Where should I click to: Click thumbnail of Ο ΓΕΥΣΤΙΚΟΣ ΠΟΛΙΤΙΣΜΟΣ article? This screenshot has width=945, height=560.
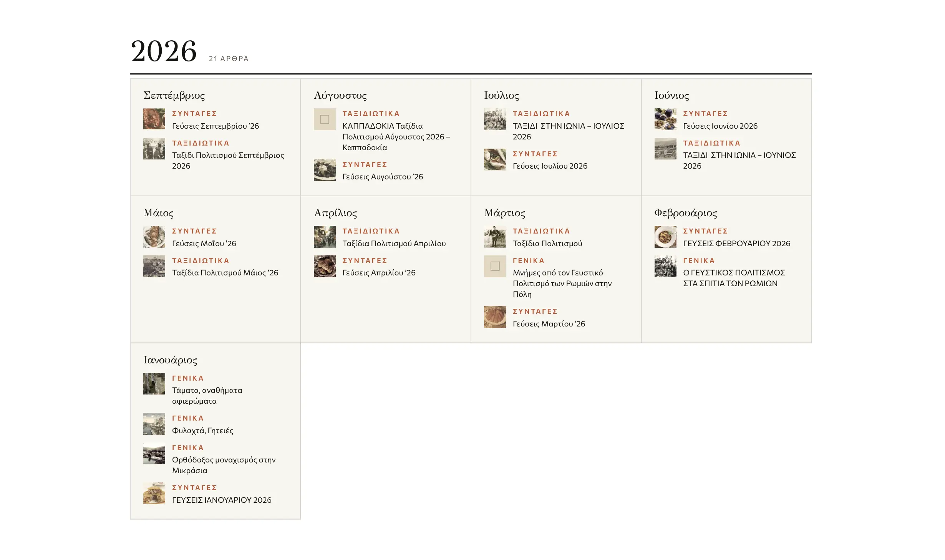pyautogui.click(x=665, y=266)
